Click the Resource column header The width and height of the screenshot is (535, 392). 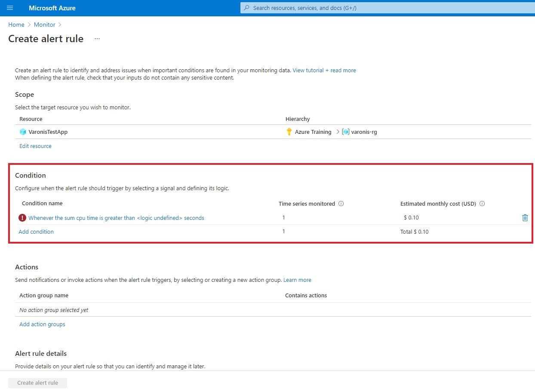point(31,119)
